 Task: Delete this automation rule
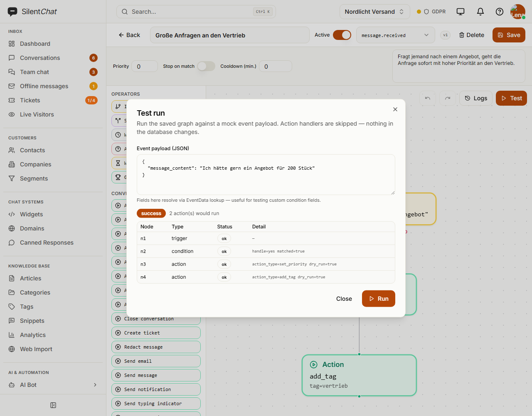tap(471, 35)
